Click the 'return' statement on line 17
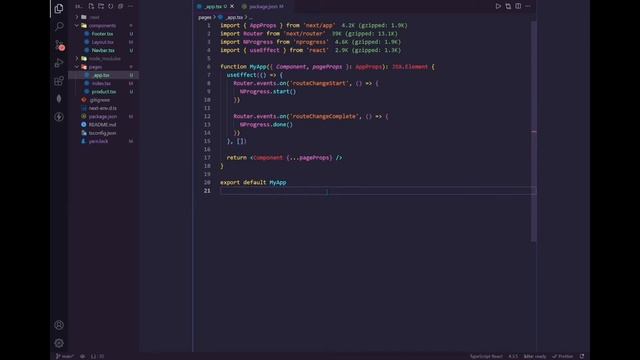Image resolution: width=640 pixels, height=360 pixels. pyautogui.click(x=236, y=158)
